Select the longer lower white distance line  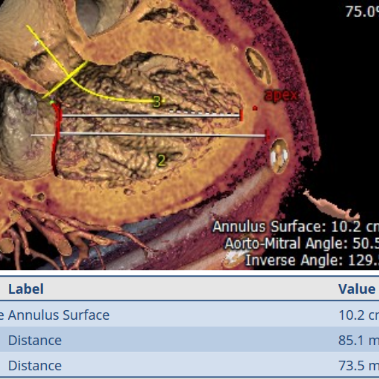tap(148, 135)
